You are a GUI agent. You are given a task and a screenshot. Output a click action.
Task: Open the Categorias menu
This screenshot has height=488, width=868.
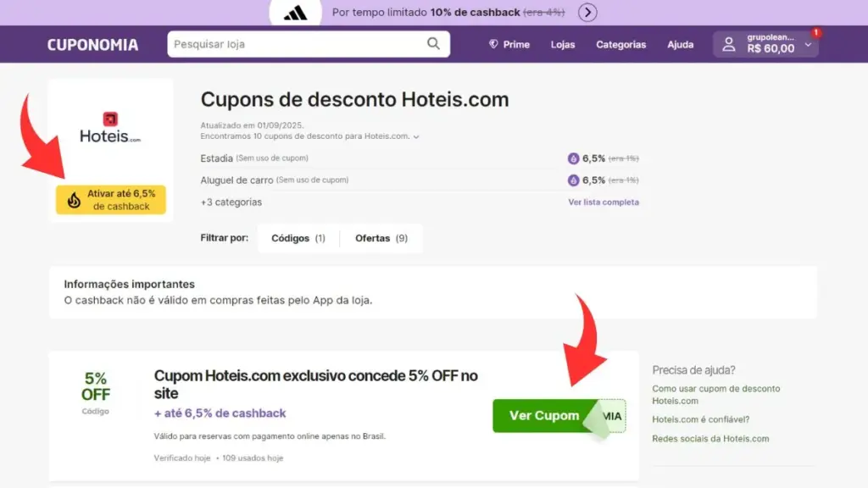tap(620, 44)
